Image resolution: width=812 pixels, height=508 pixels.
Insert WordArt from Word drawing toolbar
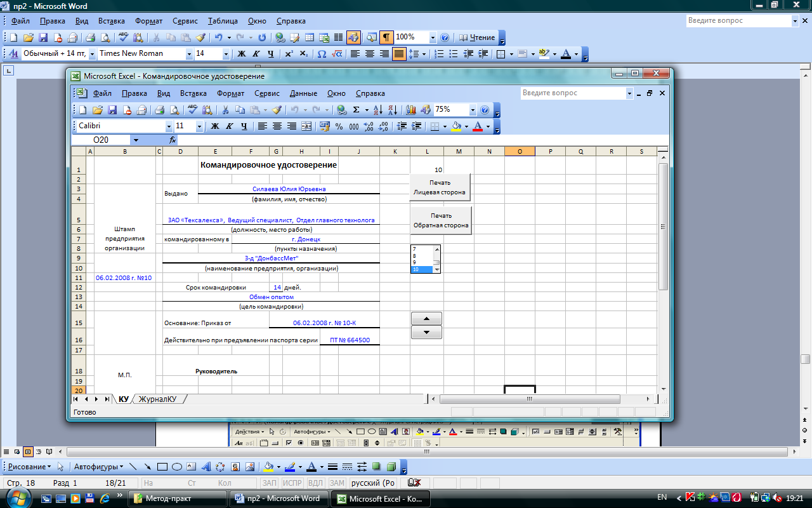206,467
